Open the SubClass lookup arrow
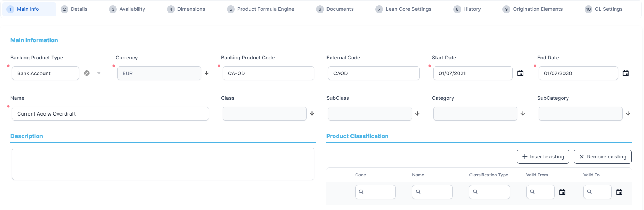 [418, 113]
